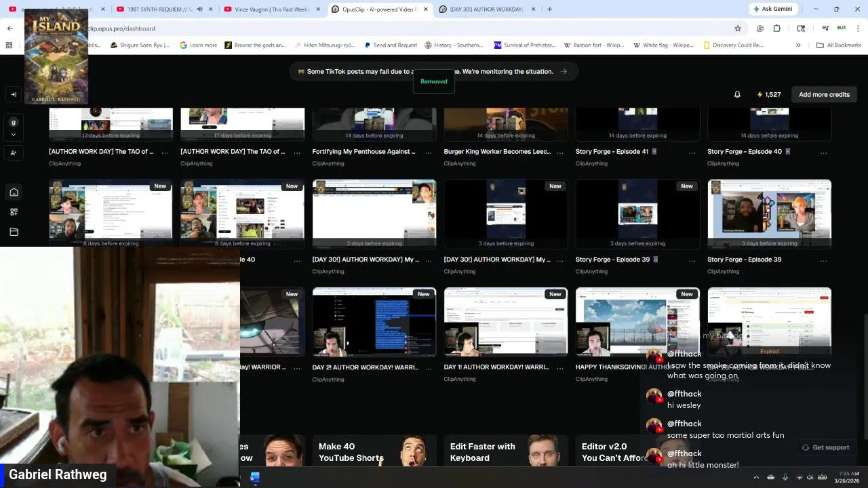The image size is (868, 488).
Task: Open the All Bookmarks folder
Action: 839,45
